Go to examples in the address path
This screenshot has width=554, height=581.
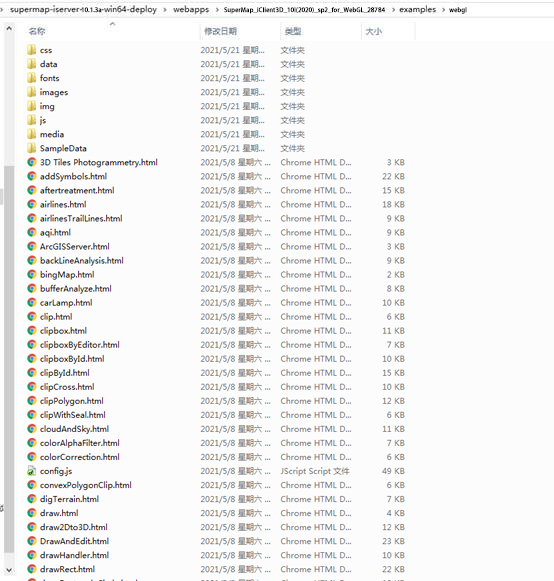coord(418,10)
